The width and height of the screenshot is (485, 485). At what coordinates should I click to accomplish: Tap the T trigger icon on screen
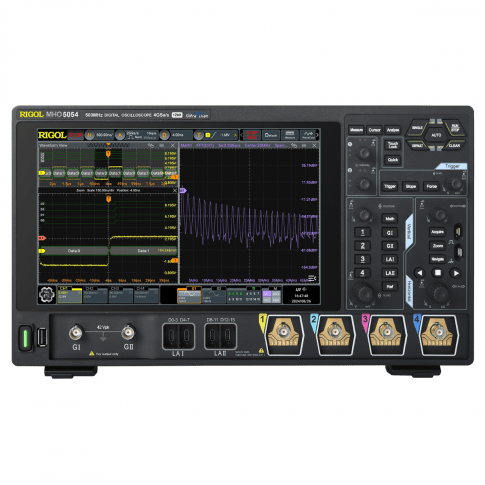[x=199, y=135]
